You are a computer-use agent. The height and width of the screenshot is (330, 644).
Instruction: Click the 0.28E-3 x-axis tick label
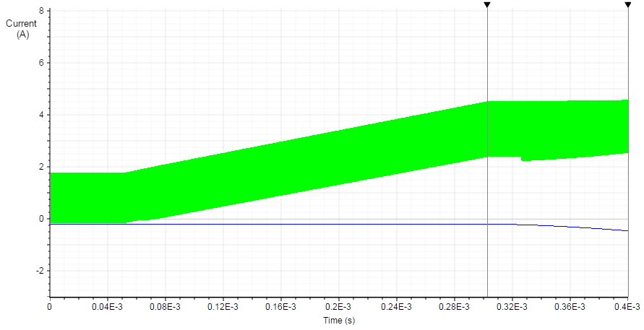pos(455,307)
